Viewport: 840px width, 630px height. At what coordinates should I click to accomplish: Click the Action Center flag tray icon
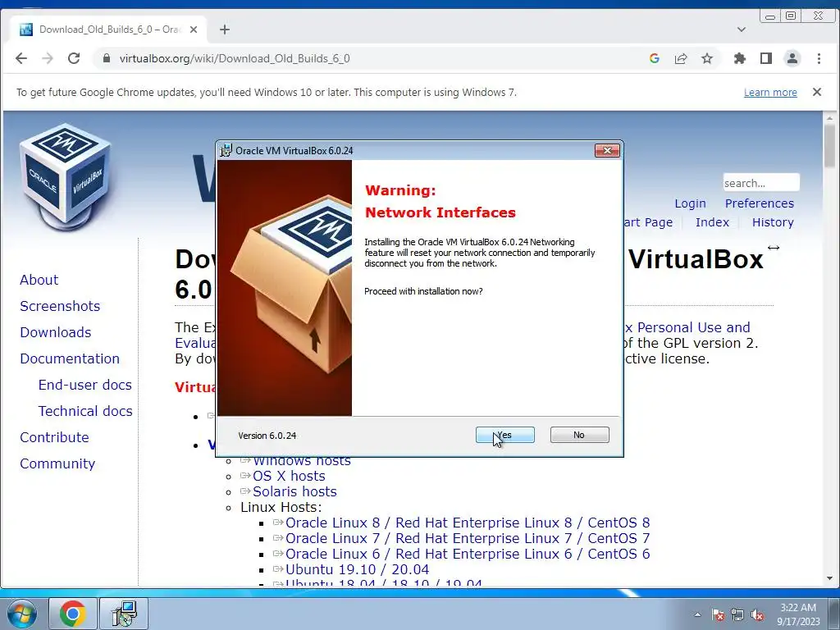coord(718,614)
